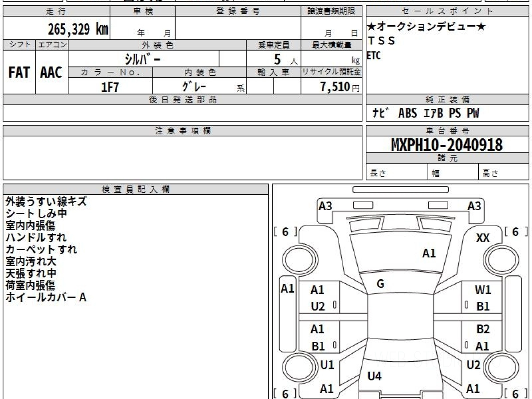Click the 車検 header cell
The height and width of the screenshot is (399, 532).
143,12
